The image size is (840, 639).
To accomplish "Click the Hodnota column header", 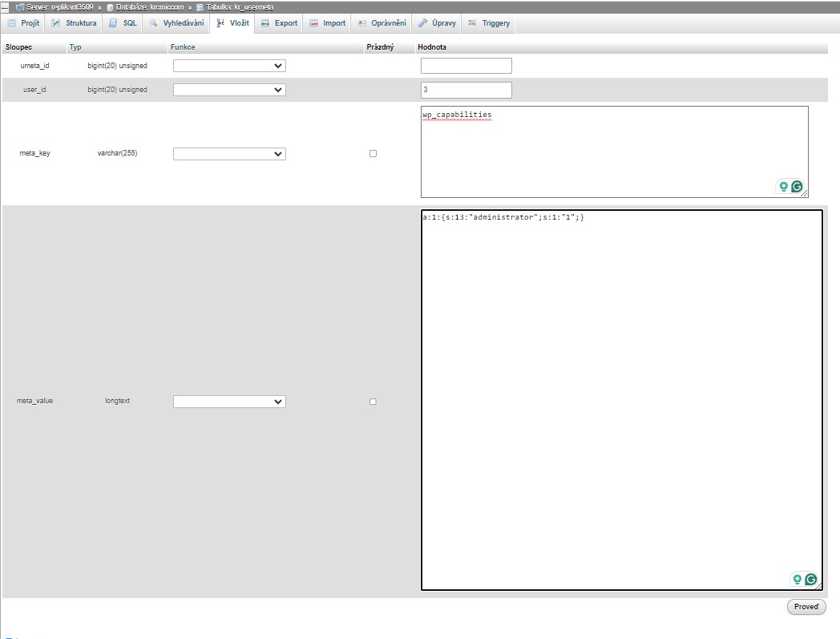I will (432, 47).
